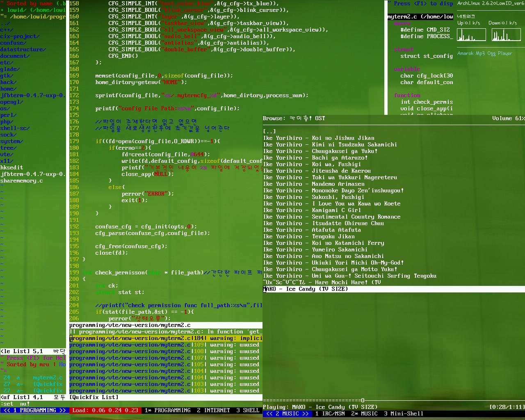This screenshot has width=525, height=420.
Task: Click the vim command line showing :set nu!
Action: (x=15, y=404)
